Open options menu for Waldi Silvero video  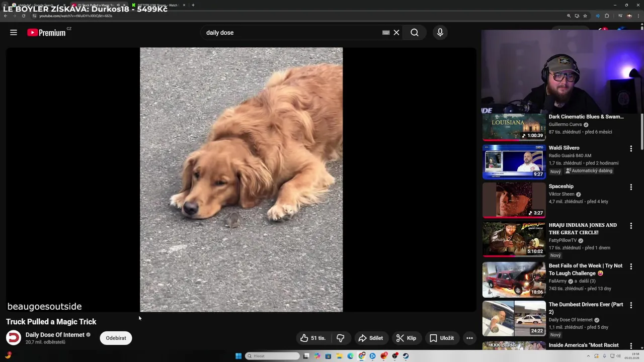pyautogui.click(x=631, y=148)
